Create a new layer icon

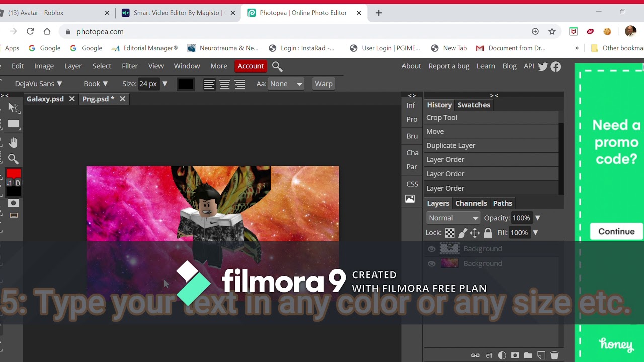point(541,355)
